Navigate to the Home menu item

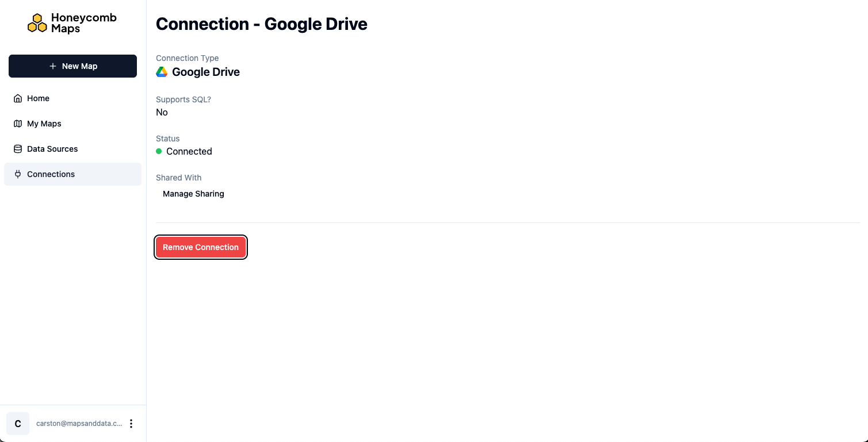pyautogui.click(x=38, y=98)
